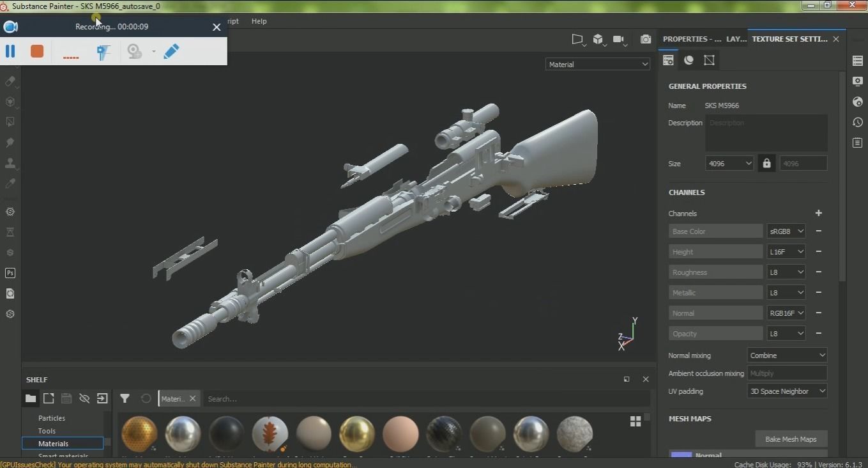The width and height of the screenshot is (868, 468).
Task: Open the History clock icon in right dock
Action: 858,122
